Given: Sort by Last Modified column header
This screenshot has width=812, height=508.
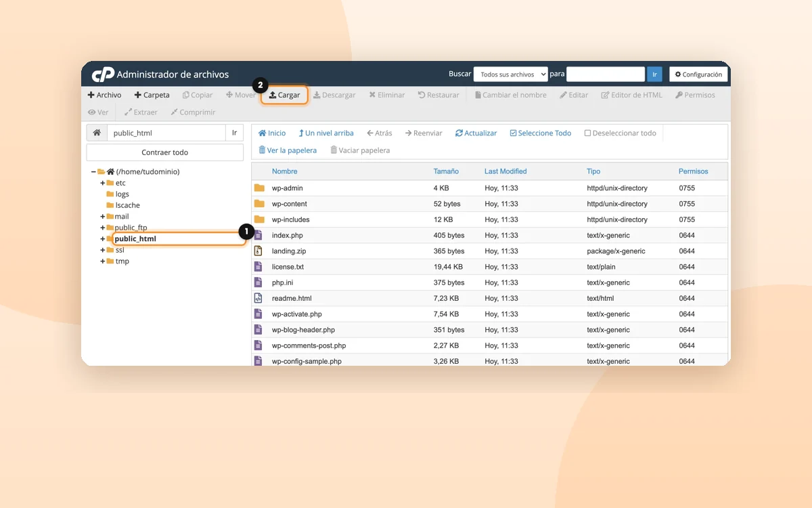Looking at the screenshot, I should (x=505, y=171).
